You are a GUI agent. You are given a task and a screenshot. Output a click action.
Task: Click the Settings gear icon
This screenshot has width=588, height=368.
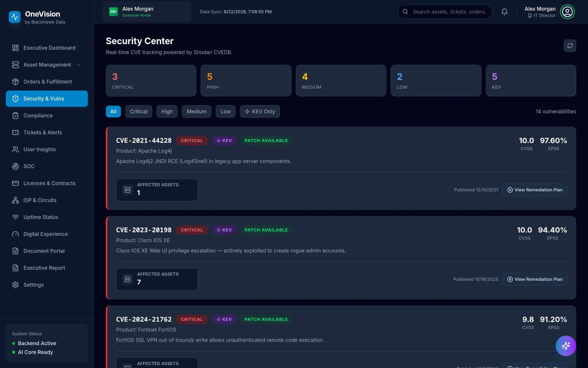[x=15, y=285]
